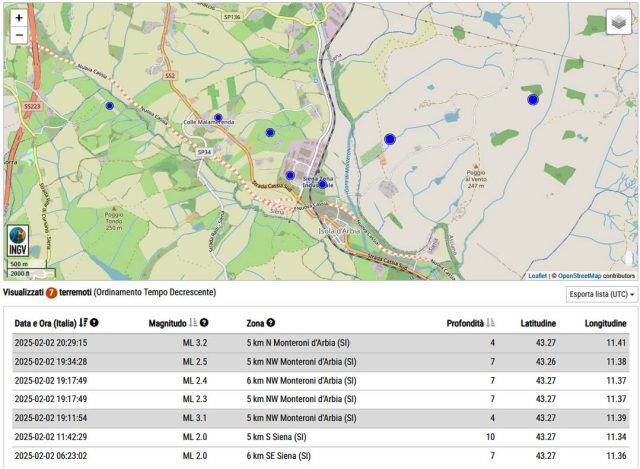This screenshot has width=640, height=469.
Task: Sort by date using Data e Ora sort icon
Action: click(x=83, y=323)
